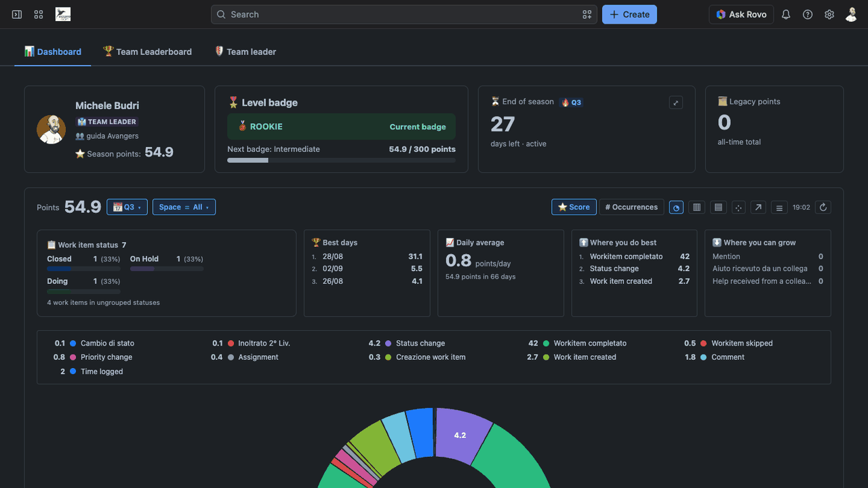Image resolution: width=868 pixels, height=488 pixels.
Task: Open settings gear in top bar
Action: 829,14
